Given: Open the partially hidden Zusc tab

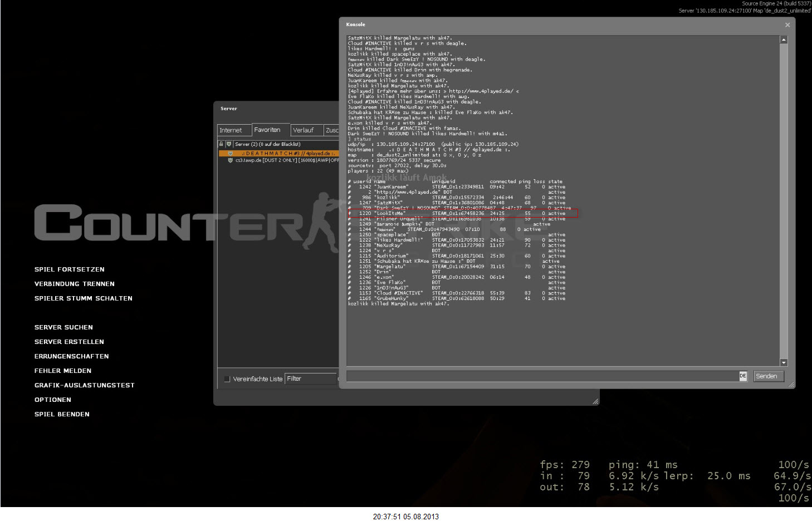Looking at the screenshot, I should (331, 130).
